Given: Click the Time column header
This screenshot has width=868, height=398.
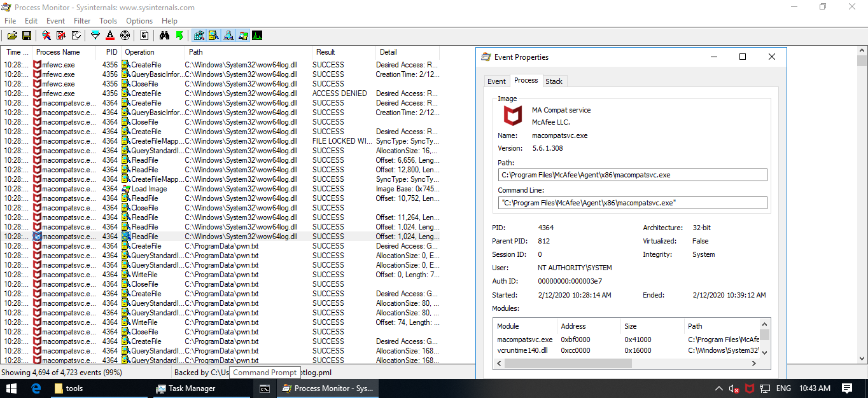Looking at the screenshot, I should tap(17, 52).
